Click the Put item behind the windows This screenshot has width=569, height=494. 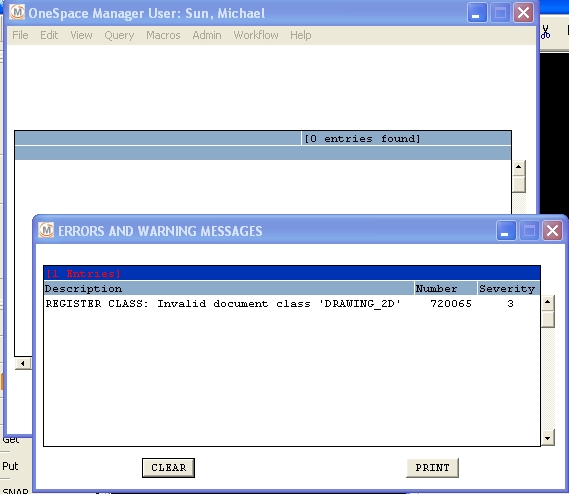pos(10,466)
